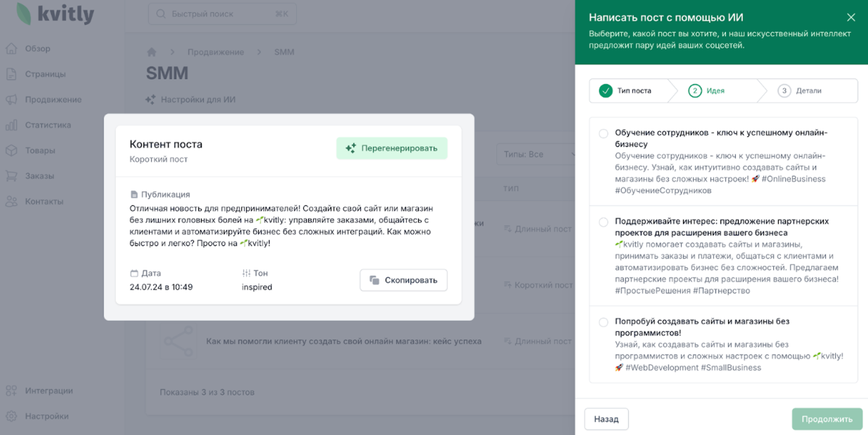Click the Заказы cart icon
This screenshot has width=868, height=435.
[x=11, y=176]
